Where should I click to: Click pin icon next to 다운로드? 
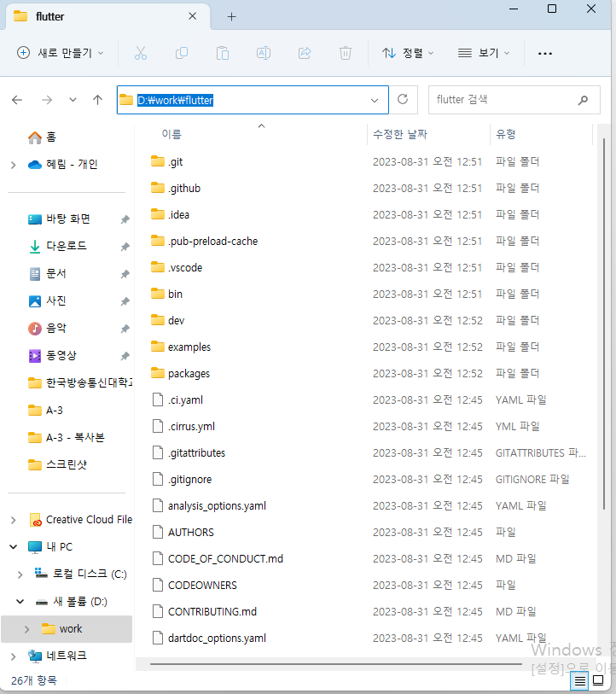125,247
